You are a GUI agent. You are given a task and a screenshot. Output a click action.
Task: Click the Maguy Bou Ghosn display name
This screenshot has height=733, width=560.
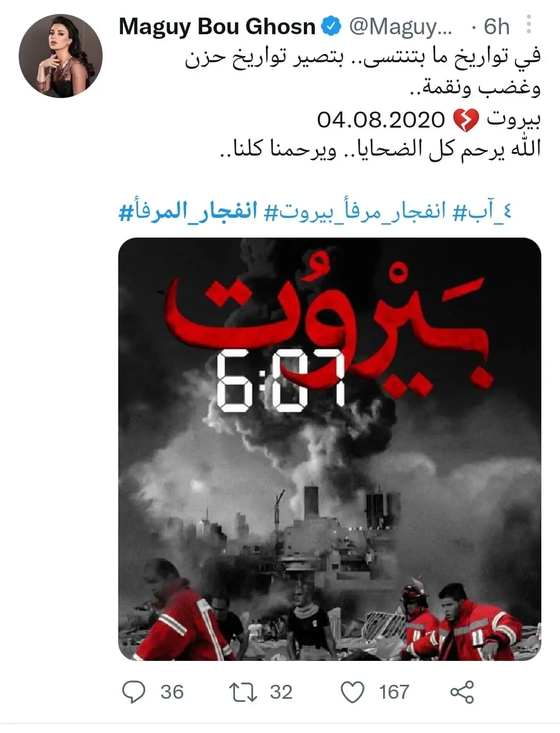click(217, 26)
